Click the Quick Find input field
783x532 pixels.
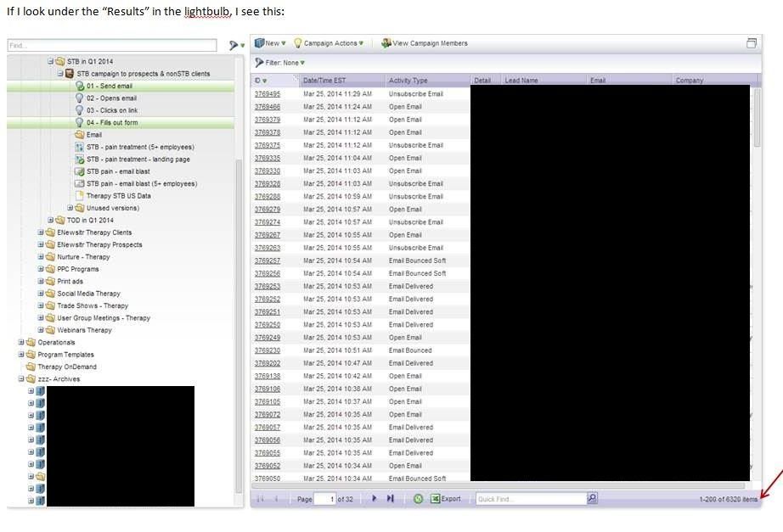click(x=530, y=499)
